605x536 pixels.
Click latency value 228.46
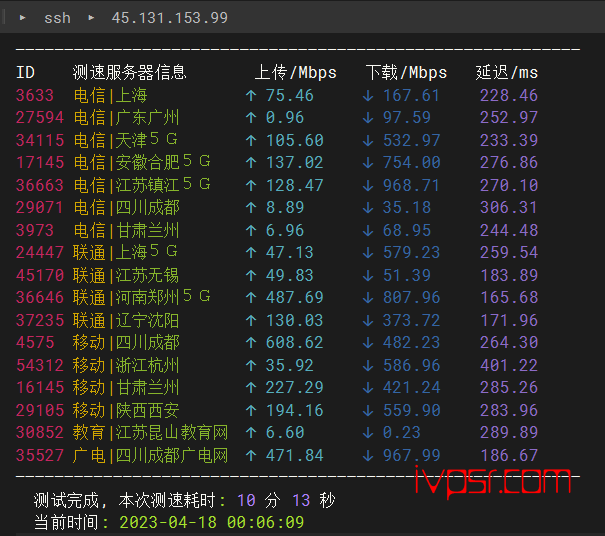[x=509, y=95]
